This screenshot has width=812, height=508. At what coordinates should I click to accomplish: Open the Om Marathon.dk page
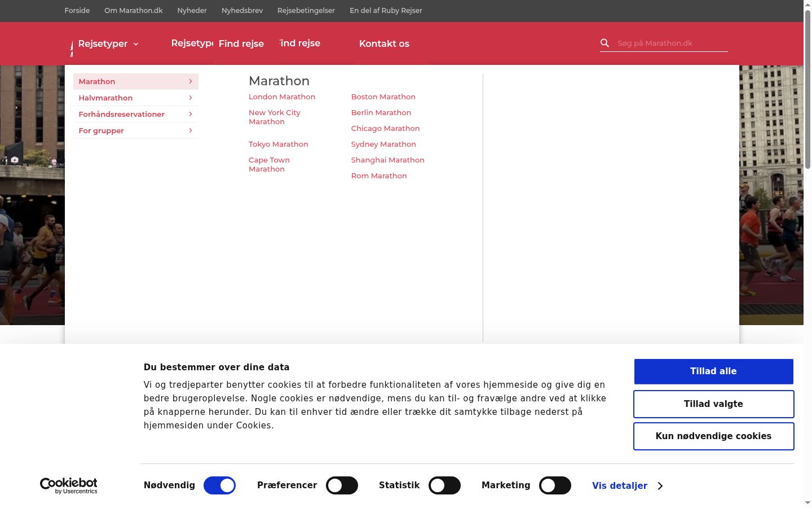[x=134, y=10]
